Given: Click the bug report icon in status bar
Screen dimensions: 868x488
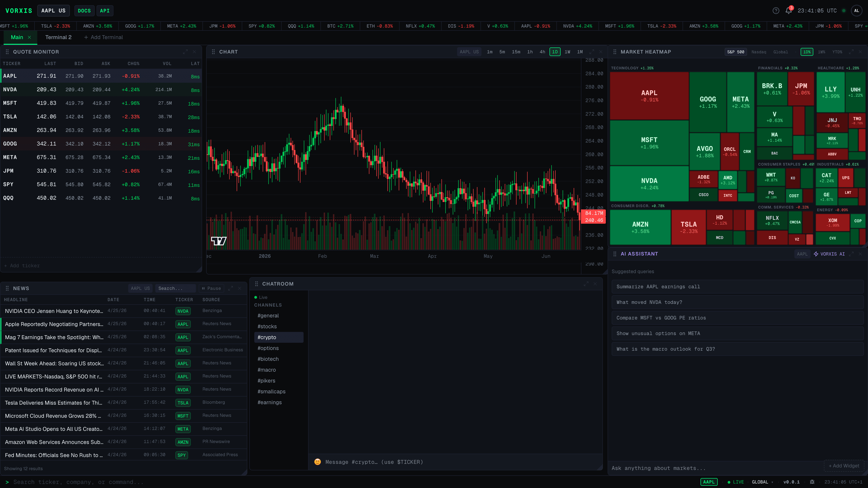Looking at the screenshot, I should coord(812,482).
